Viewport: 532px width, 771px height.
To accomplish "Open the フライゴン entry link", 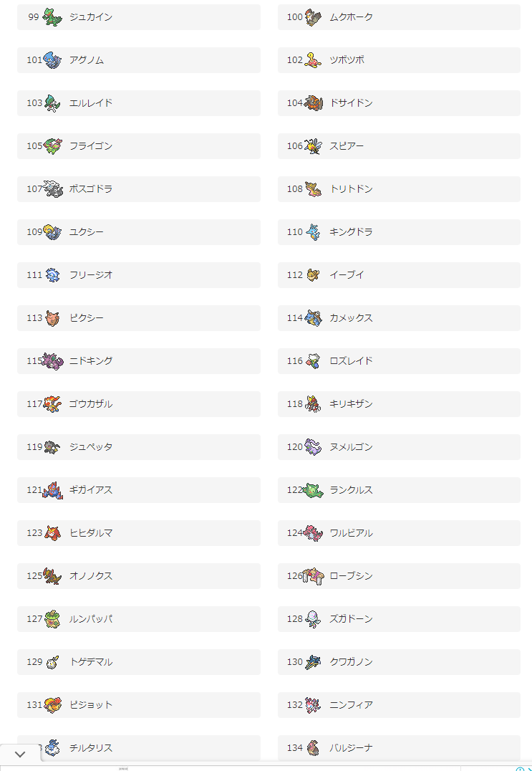I will 139,146.
